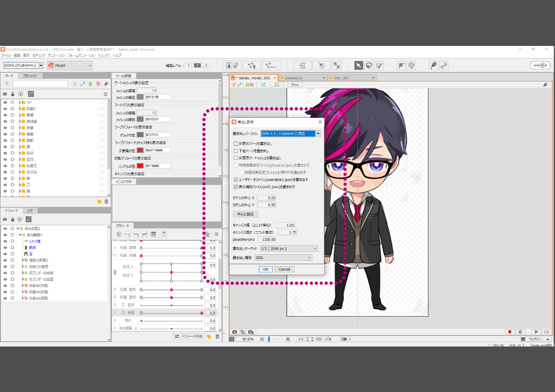Click the manual mesh edit icon
Viewport: 555px width, 392px height.
pos(251,65)
